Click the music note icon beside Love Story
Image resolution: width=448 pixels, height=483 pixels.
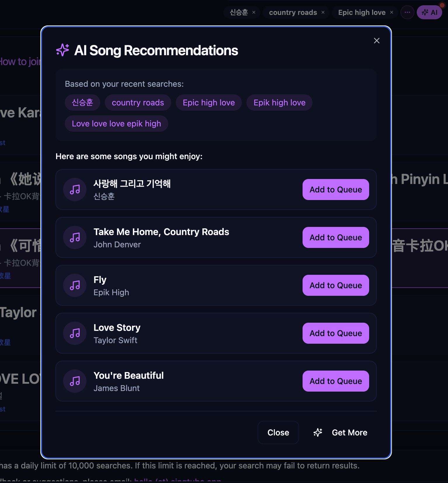75,333
